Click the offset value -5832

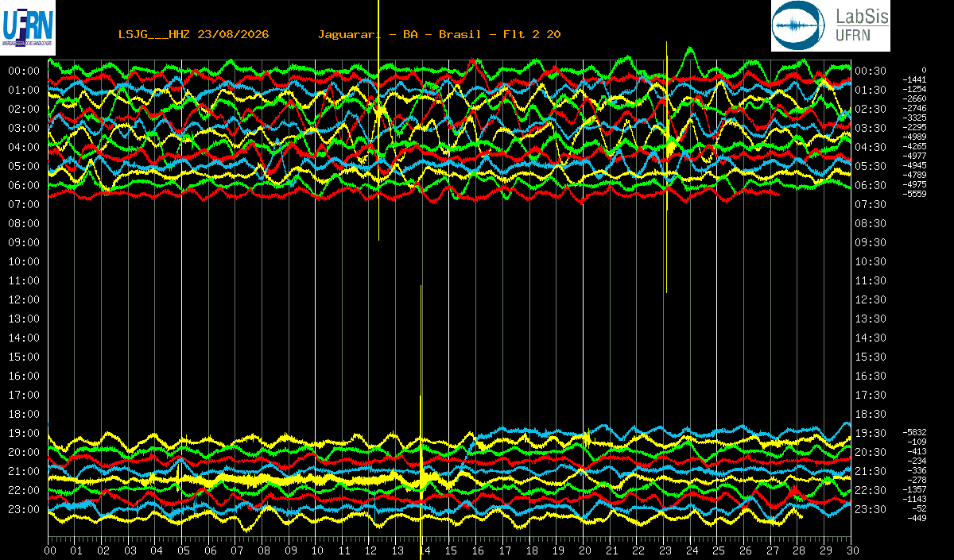coord(915,432)
